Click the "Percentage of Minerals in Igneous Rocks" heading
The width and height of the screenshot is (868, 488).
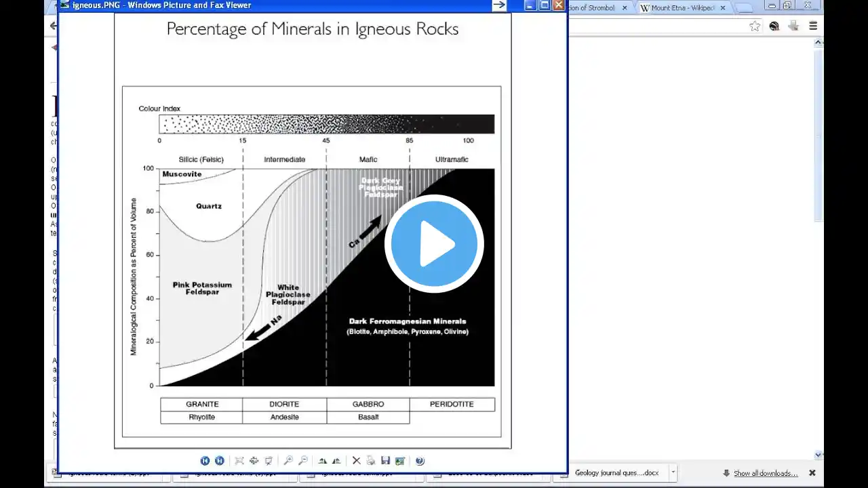(x=313, y=29)
